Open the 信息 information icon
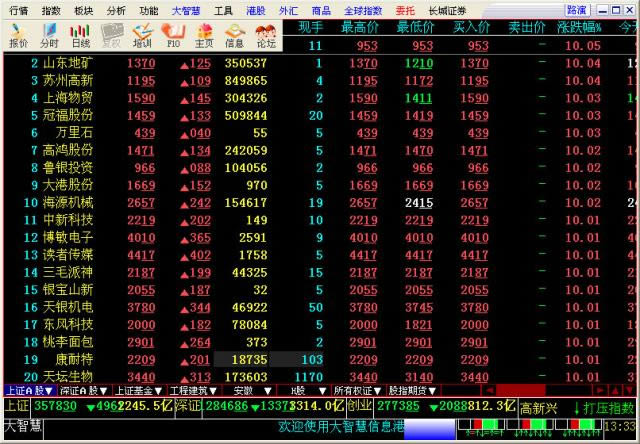Viewport: 640px width, 444px height. coord(235,36)
